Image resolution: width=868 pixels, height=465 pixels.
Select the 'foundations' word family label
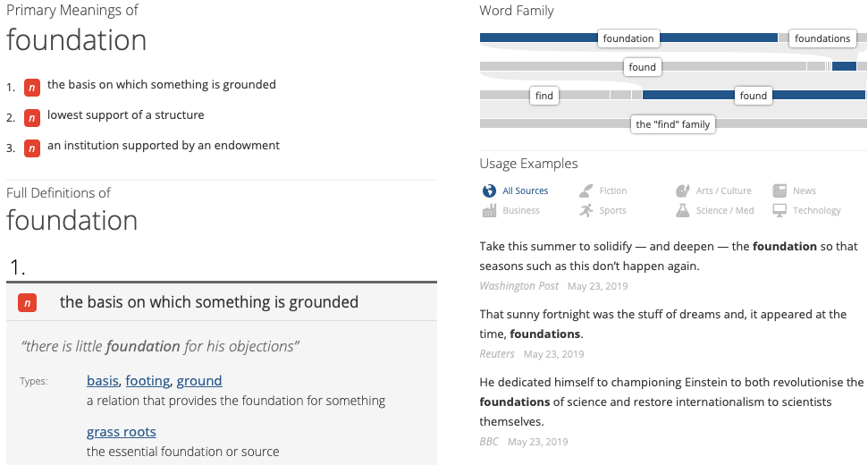(x=822, y=38)
